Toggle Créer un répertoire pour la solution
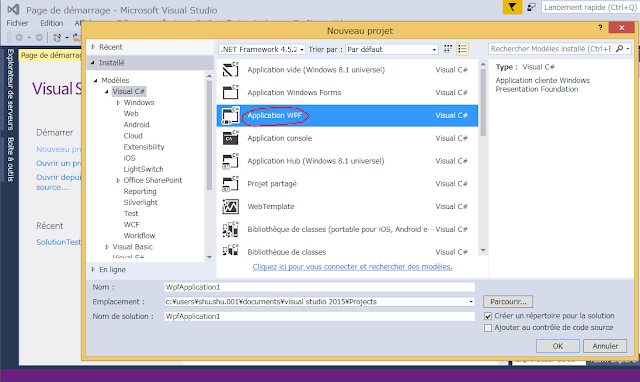Screen dimensions: 640x382 pyautogui.click(x=488, y=316)
